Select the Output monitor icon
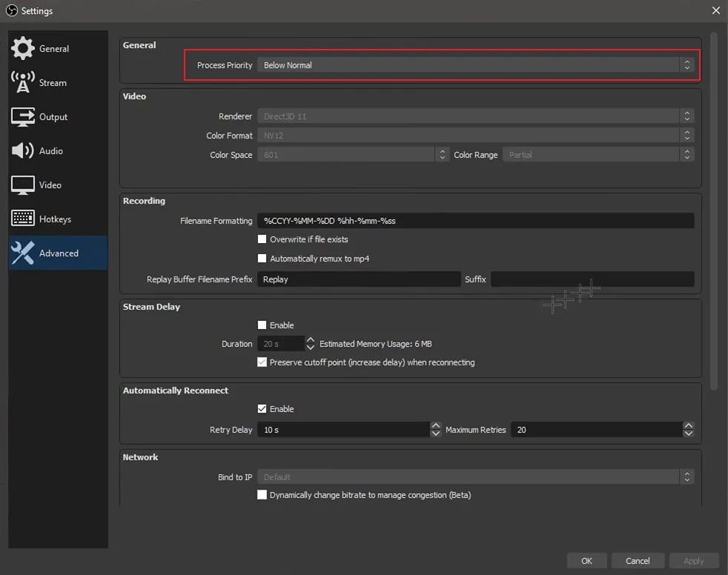Image resolution: width=728 pixels, height=575 pixels. click(x=23, y=116)
